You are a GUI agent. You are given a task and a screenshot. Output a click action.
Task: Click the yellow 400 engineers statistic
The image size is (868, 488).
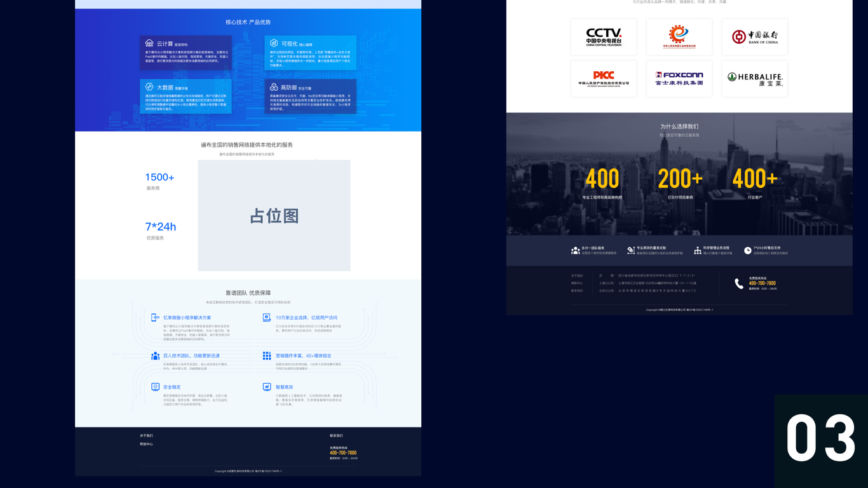[602, 184]
